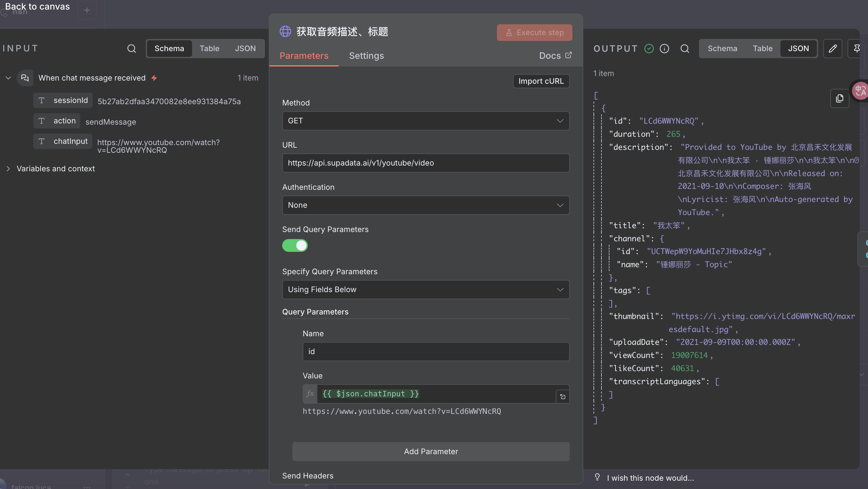868x489 pixels.
Task: Click the Import cURL button
Action: [x=541, y=81]
